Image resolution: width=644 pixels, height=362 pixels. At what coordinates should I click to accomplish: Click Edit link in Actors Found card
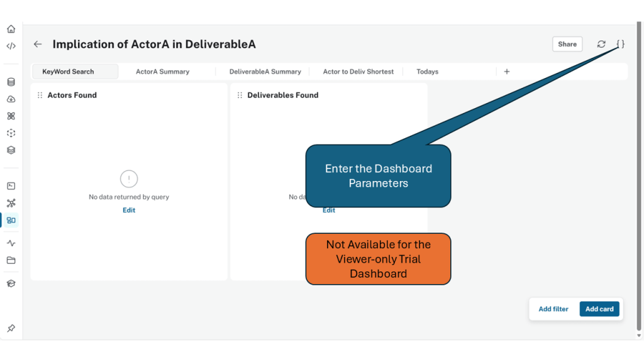pyautogui.click(x=129, y=210)
